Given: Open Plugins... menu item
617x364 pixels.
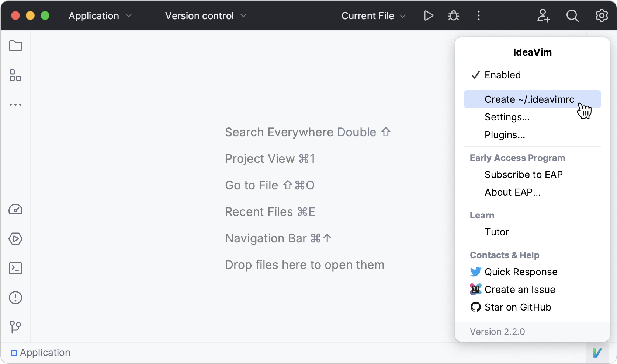Looking at the screenshot, I should [533, 135].
